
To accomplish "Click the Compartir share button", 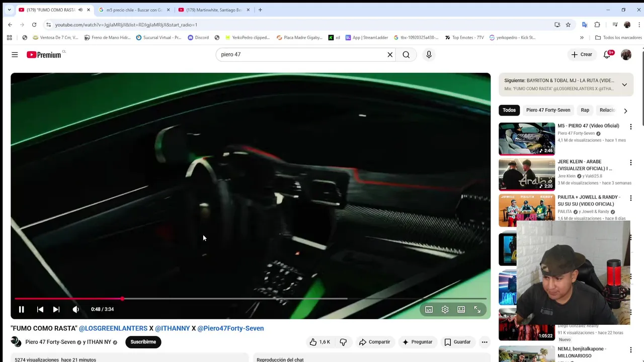I will coord(374,342).
